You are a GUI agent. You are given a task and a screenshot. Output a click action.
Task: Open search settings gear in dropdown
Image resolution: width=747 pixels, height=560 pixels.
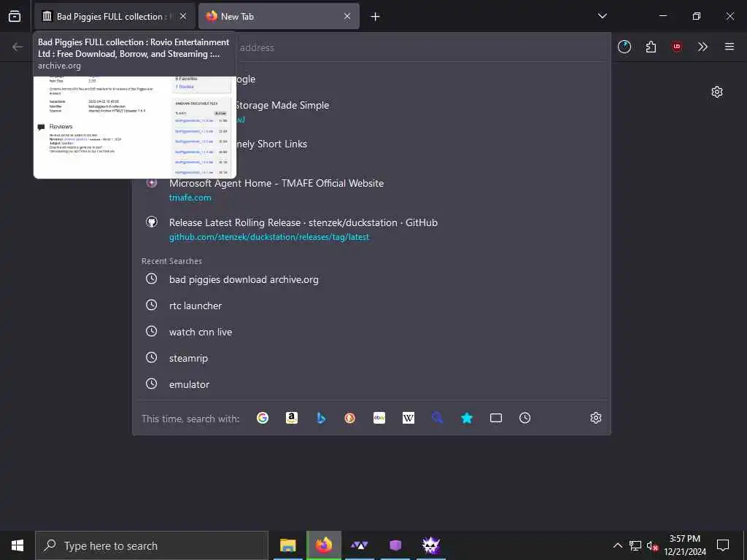click(x=595, y=418)
